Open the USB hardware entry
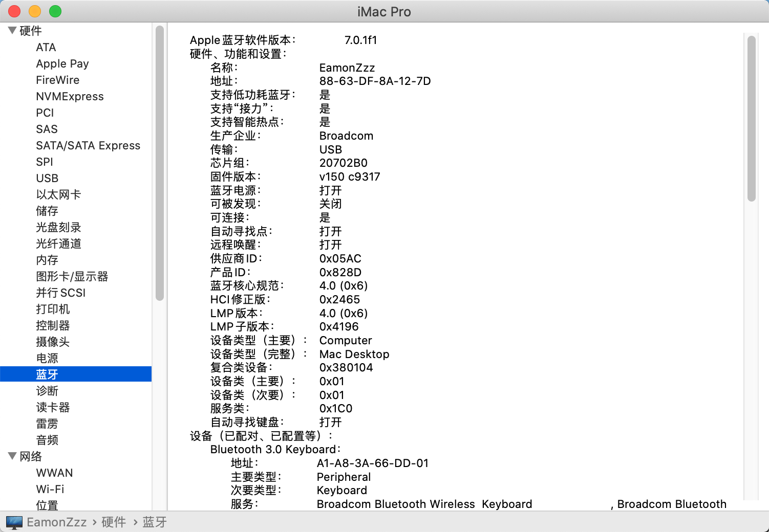Screen dimensions: 769x532 pyautogui.click(x=47, y=178)
